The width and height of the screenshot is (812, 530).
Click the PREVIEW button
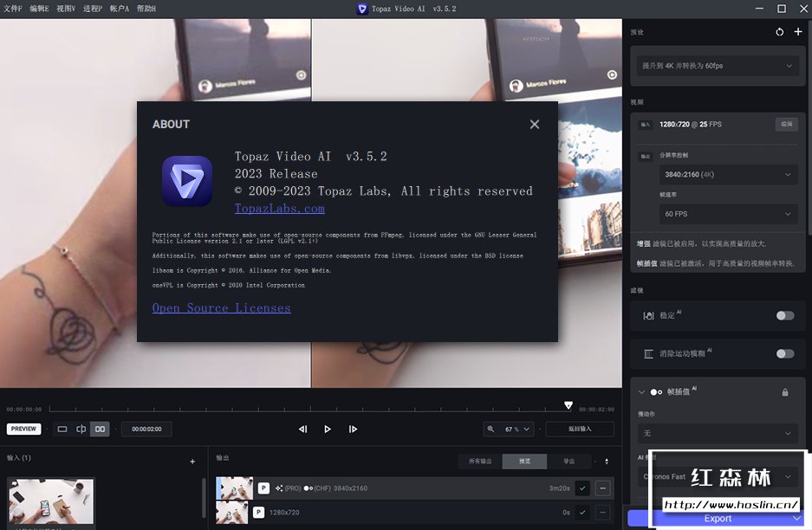point(23,429)
